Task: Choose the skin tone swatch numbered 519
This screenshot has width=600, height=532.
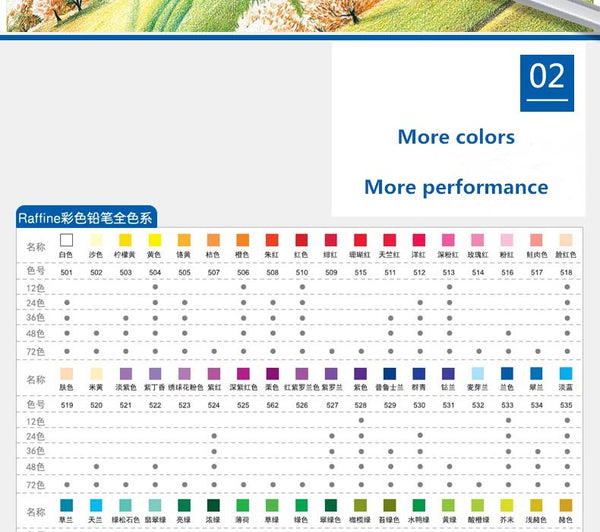Action: point(67,373)
